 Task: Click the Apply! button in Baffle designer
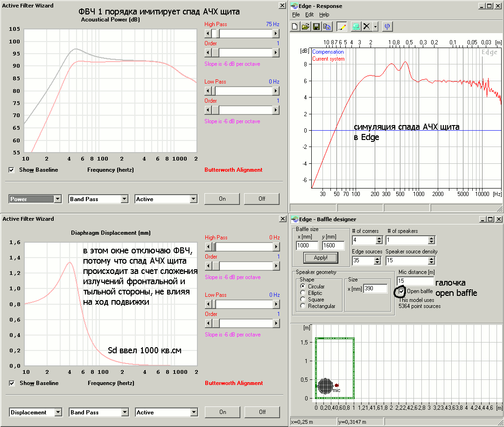click(x=321, y=257)
